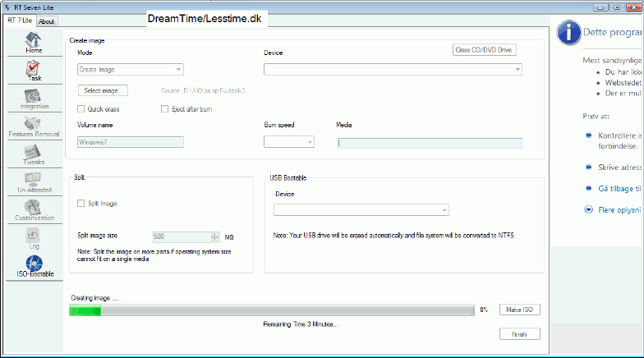Viewport: 644px width, 358px height.
Task: Open the Burn speed dropdown
Action: click(289, 141)
